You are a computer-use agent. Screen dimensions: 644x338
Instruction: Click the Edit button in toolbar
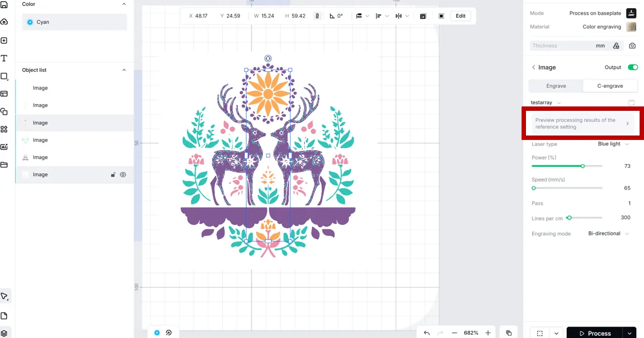point(461,16)
